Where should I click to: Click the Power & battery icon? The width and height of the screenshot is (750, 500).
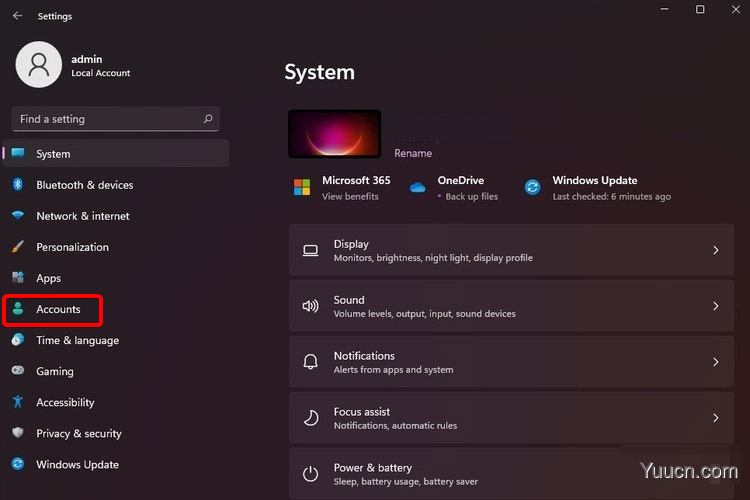click(x=310, y=474)
